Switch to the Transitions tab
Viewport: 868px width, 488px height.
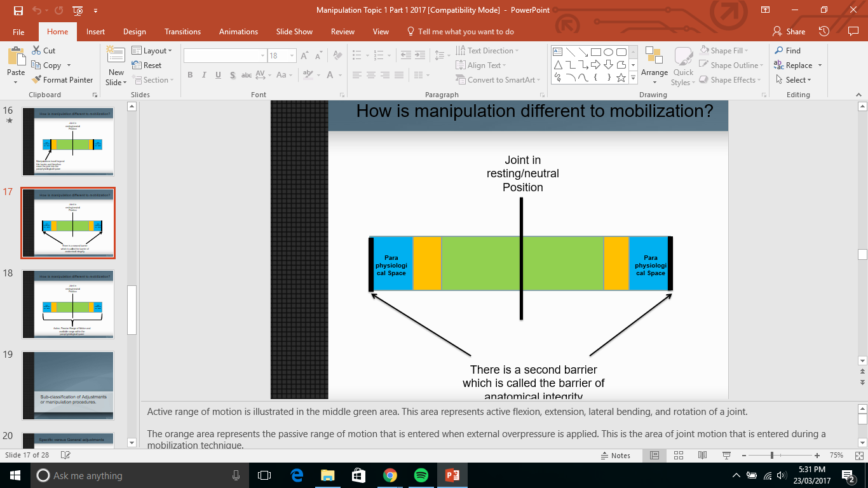182,32
